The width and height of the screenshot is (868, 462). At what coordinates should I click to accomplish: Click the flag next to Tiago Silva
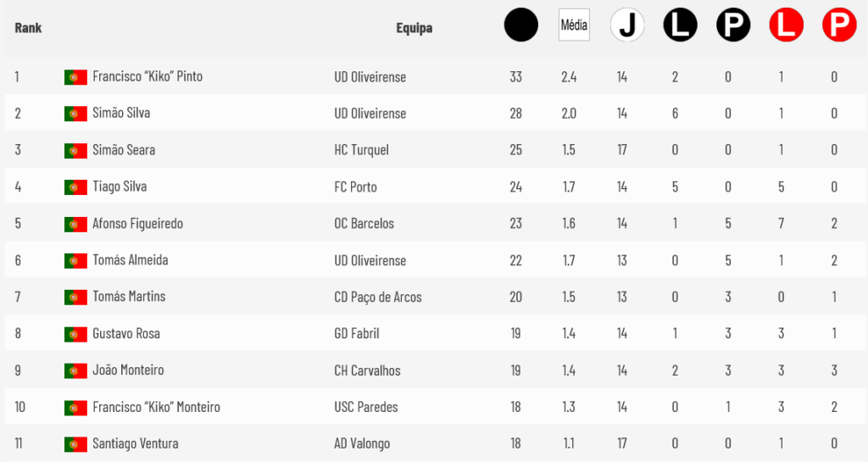[75, 187]
